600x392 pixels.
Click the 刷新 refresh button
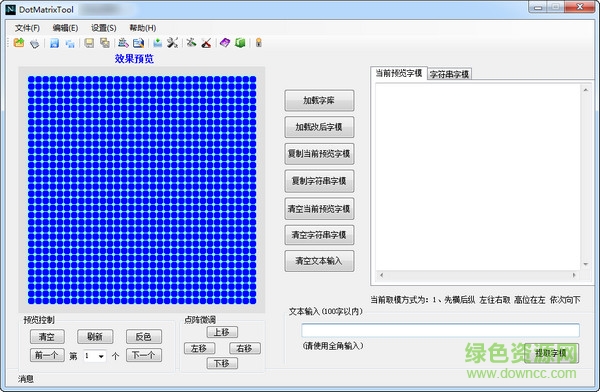(95, 336)
